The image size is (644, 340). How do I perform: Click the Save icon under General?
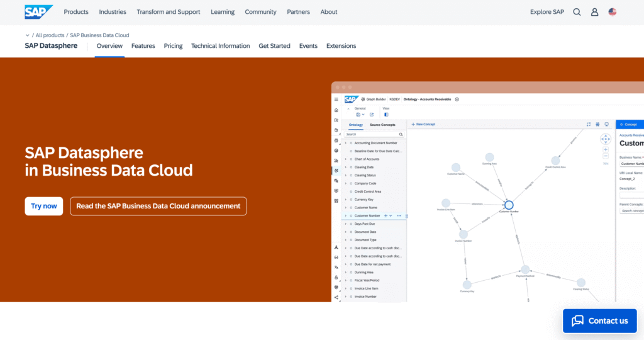(358, 115)
